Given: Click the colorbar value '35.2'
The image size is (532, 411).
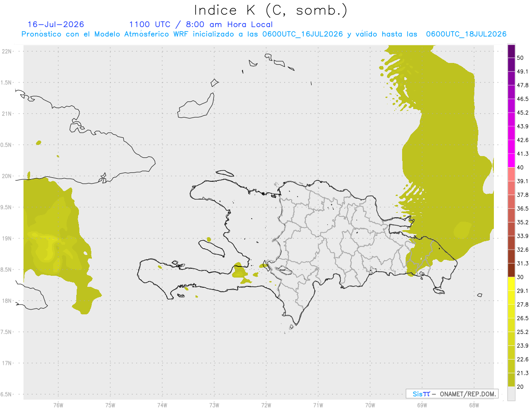Looking at the screenshot, I should [523, 222].
